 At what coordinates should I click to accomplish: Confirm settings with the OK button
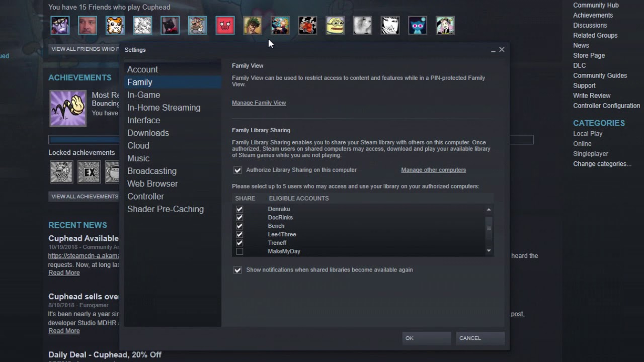(427, 338)
